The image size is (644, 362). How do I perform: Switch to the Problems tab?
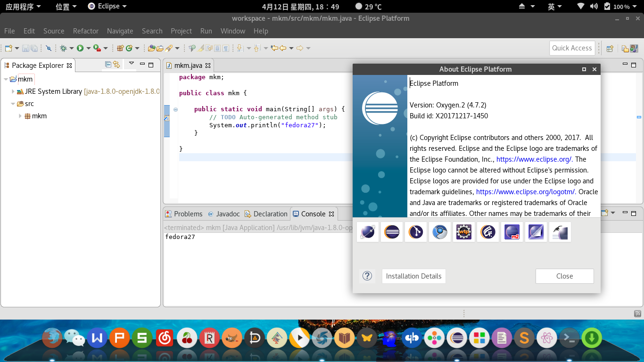(x=184, y=214)
